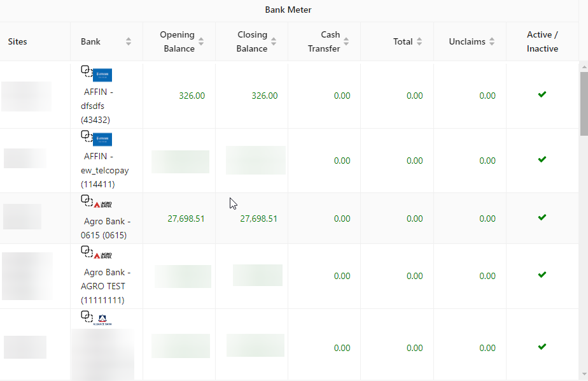Click the Sites column header
Screen dimensions: 588x381
tap(17, 41)
